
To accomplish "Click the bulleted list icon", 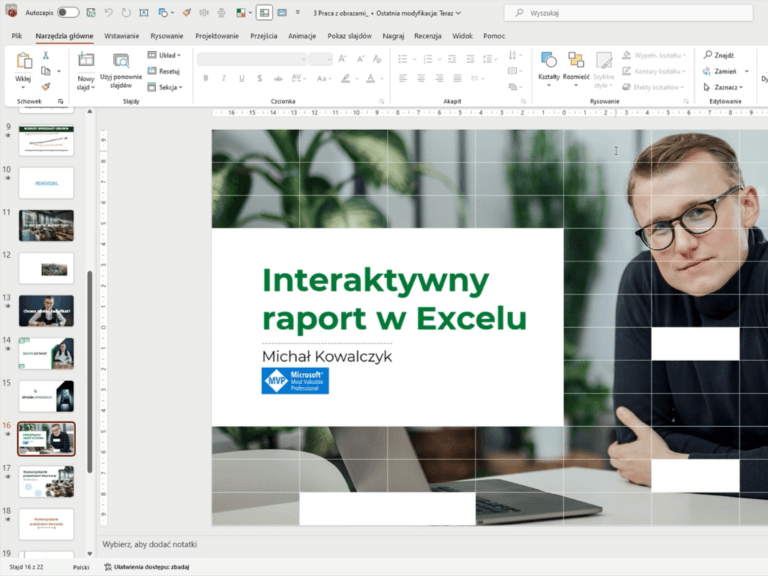I will [403, 59].
